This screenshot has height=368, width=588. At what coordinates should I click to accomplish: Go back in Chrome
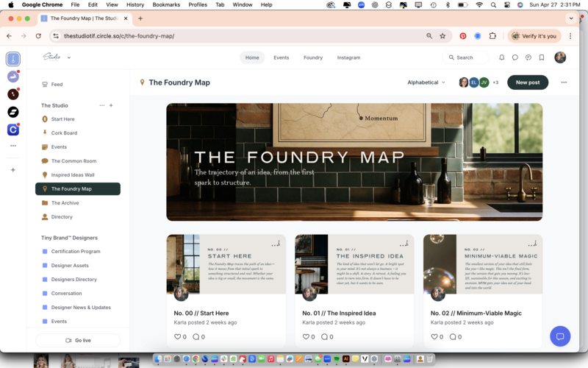(x=10, y=36)
